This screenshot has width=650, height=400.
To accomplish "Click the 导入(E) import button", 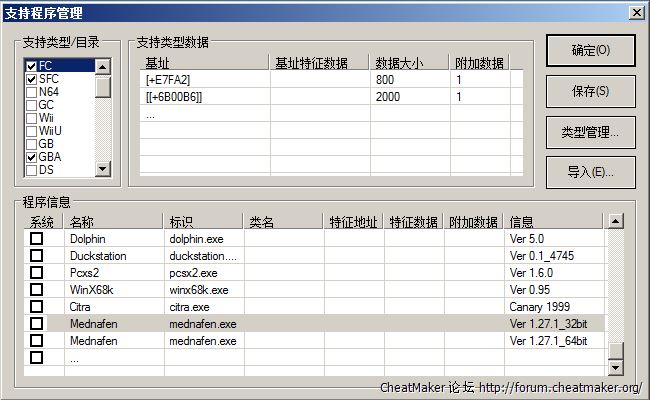I will point(590,172).
